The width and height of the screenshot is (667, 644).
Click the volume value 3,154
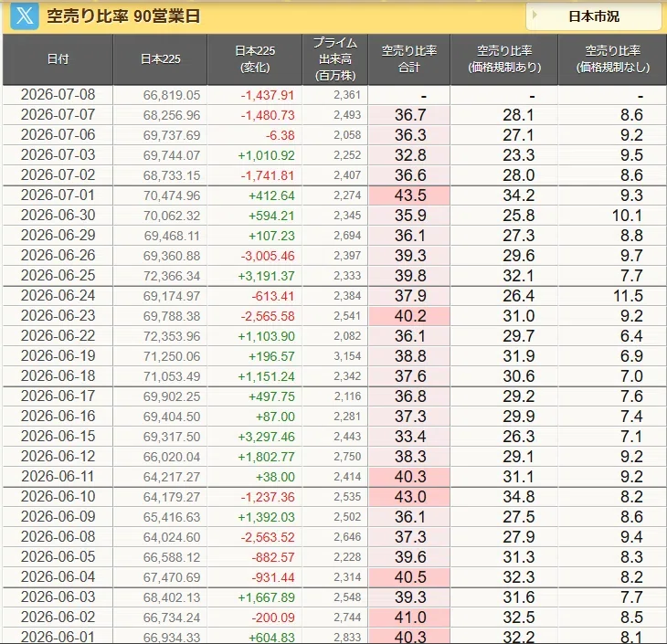(x=347, y=356)
